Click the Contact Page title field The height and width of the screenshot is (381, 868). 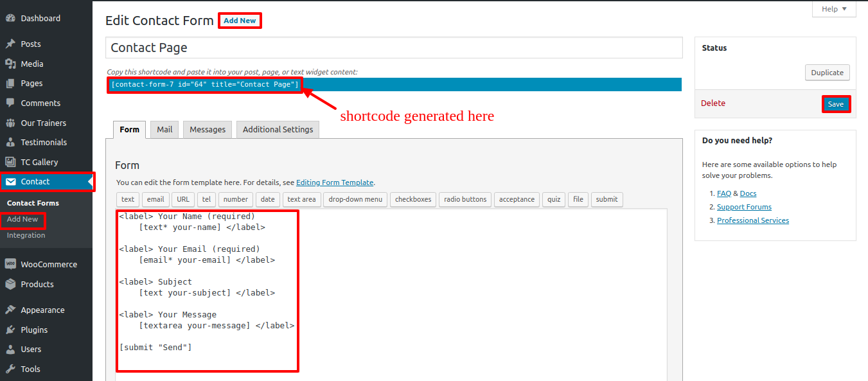click(x=393, y=48)
